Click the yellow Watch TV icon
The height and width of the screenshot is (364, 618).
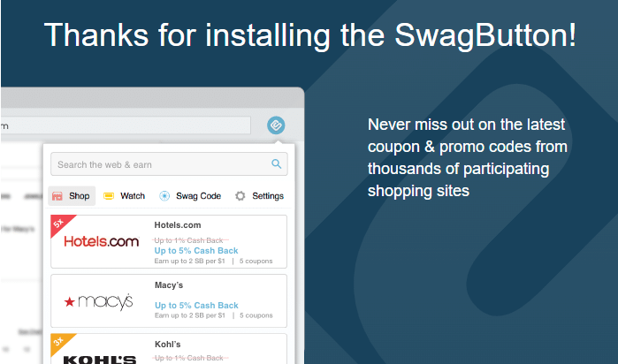point(109,196)
